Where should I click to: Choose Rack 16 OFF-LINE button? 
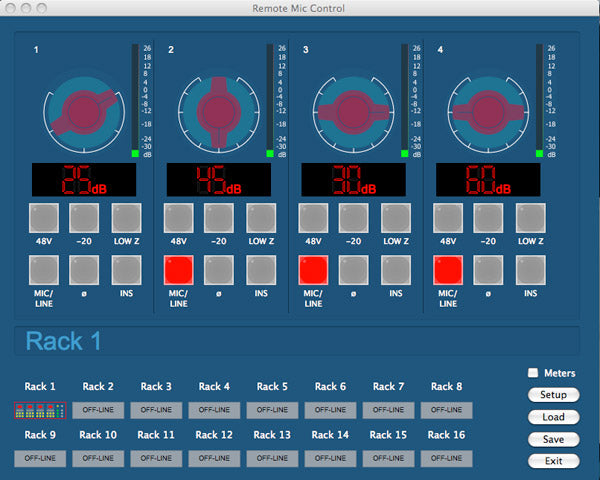[446, 458]
